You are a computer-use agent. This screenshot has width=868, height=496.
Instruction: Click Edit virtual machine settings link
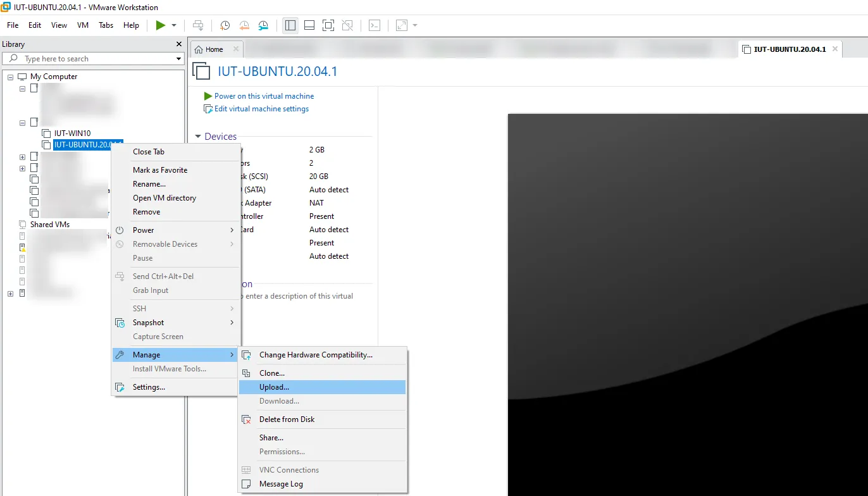(261, 109)
